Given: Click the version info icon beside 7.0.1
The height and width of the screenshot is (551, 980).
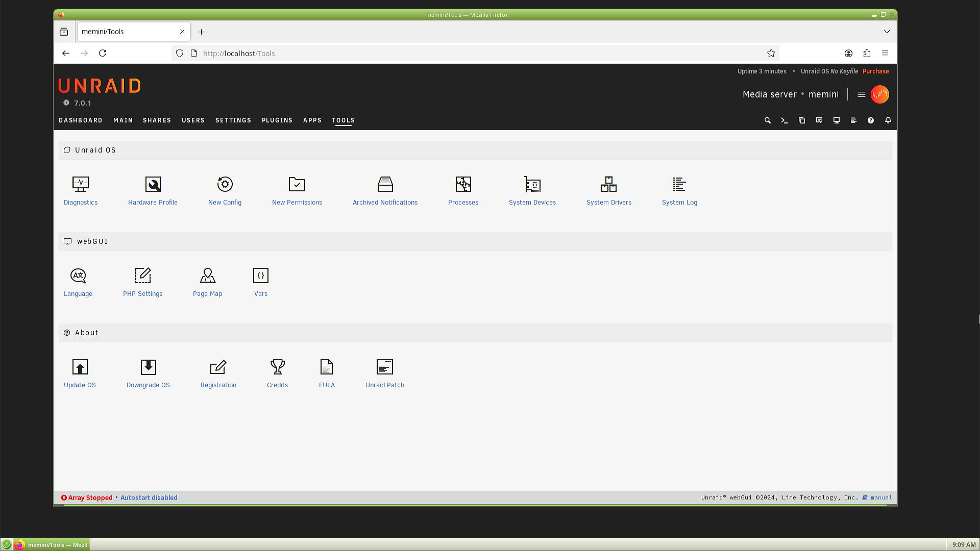Looking at the screenshot, I should tap(66, 103).
